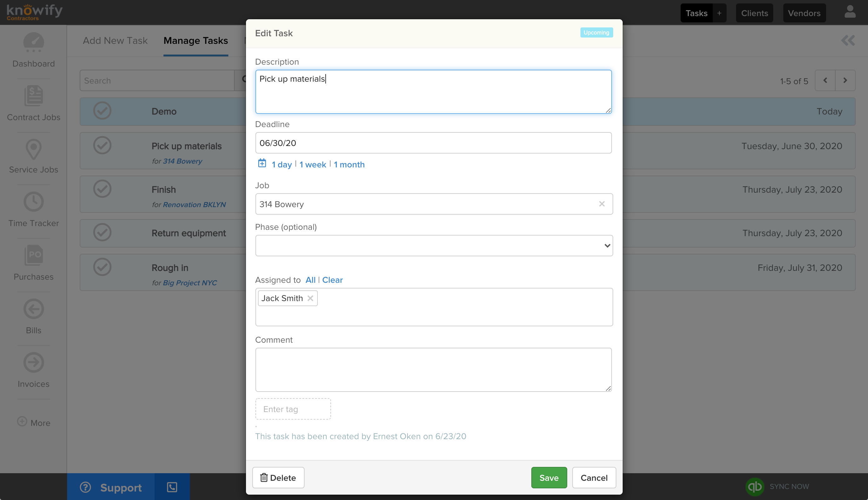Viewport: 868px width, 500px height.
Task: Go to the previous page of tasks
Action: coord(825,80)
